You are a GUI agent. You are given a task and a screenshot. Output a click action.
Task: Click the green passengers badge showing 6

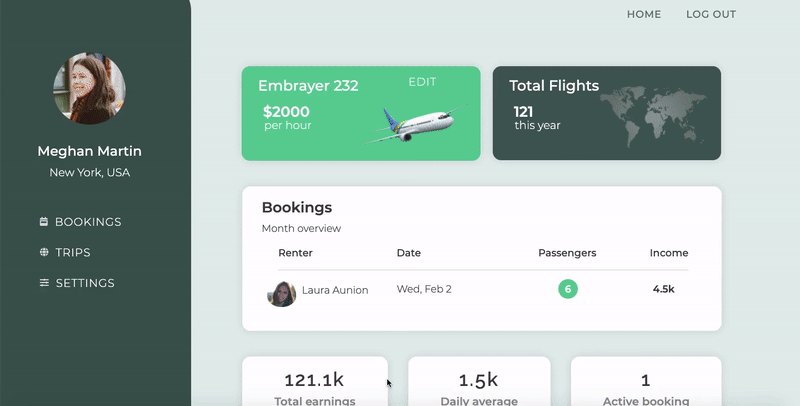(x=568, y=289)
